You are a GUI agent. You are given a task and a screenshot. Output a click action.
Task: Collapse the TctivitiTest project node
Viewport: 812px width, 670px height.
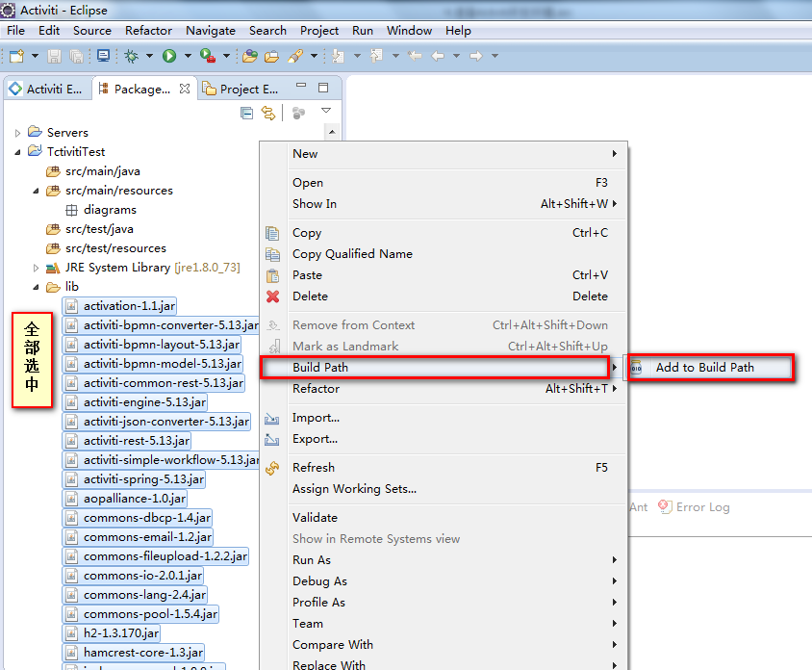17,152
